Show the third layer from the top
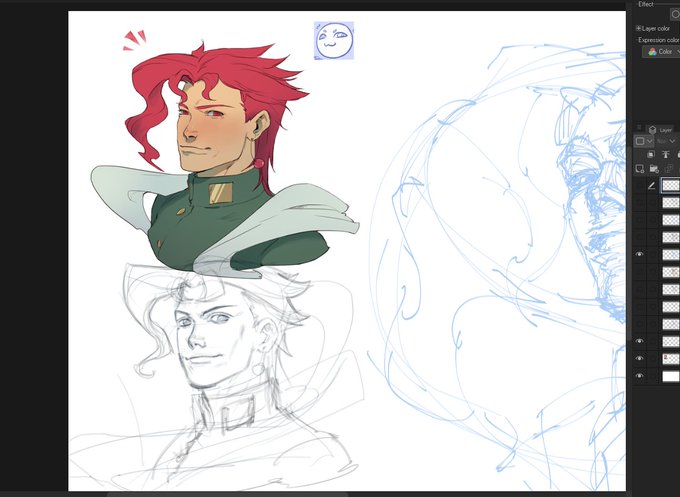Image resolution: width=680 pixels, height=497 pixels. click(639, 220)
